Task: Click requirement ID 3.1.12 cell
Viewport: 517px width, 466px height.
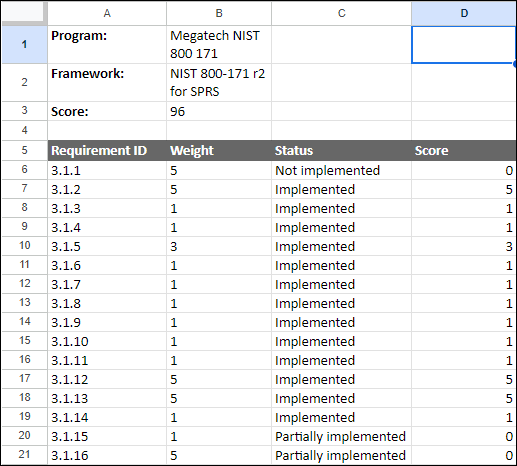Action: pyautogui.click(x=107, y=379)
